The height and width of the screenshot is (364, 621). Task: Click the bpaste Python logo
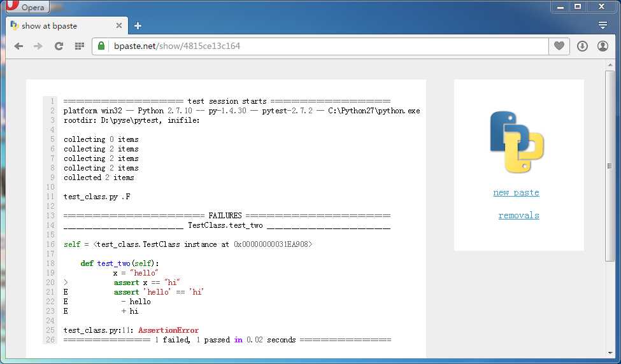(x=517, y=142)
